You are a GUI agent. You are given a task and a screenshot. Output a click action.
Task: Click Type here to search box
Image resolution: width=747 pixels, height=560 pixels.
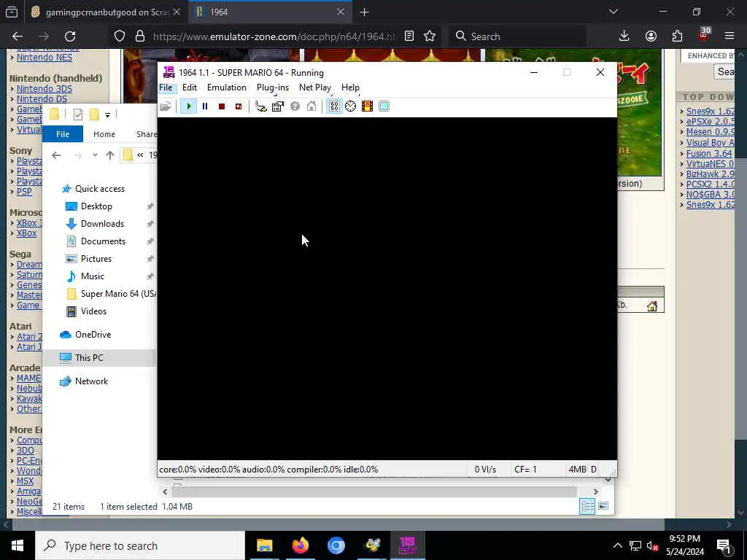coord(140,545)
